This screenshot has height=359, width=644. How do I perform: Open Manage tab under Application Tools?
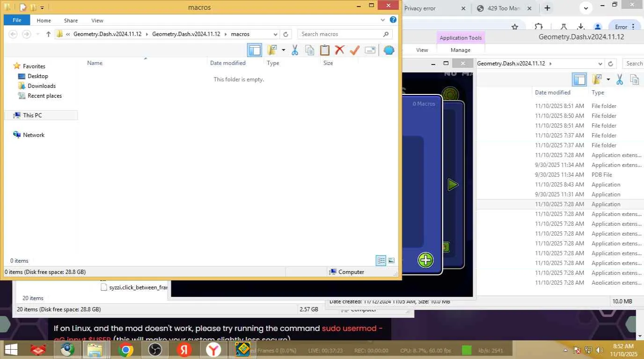point(461,50)
